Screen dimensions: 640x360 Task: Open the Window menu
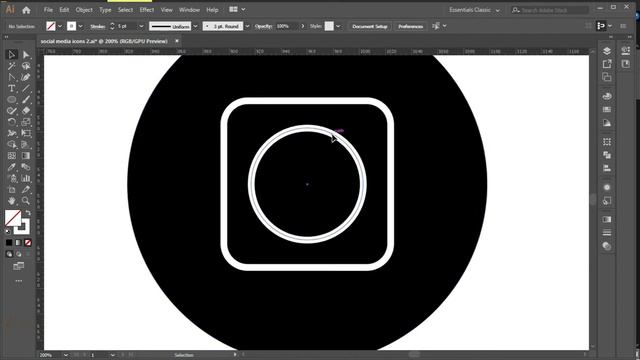pyautogui.click(x=189, y=10)
